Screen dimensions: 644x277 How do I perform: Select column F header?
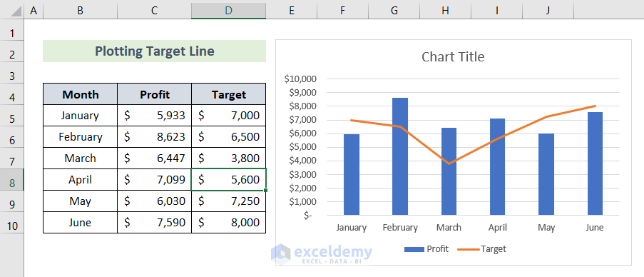(x=342, y=11)
